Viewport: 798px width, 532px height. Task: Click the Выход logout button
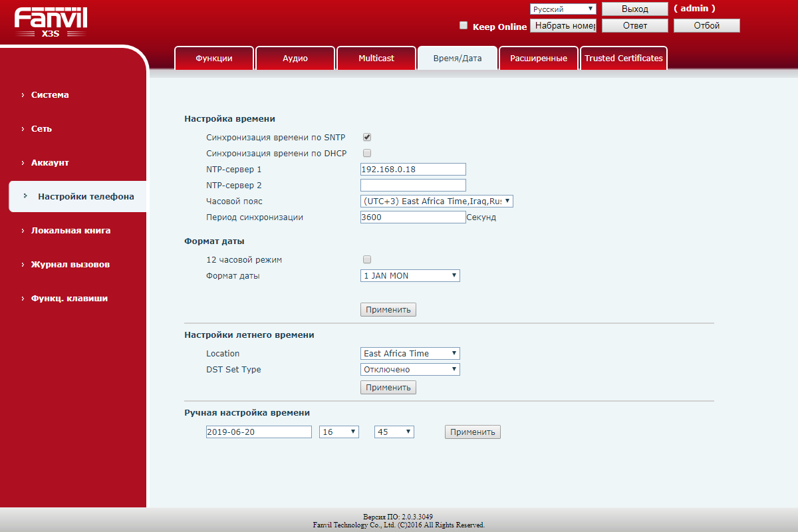click(x=634, y=9)
